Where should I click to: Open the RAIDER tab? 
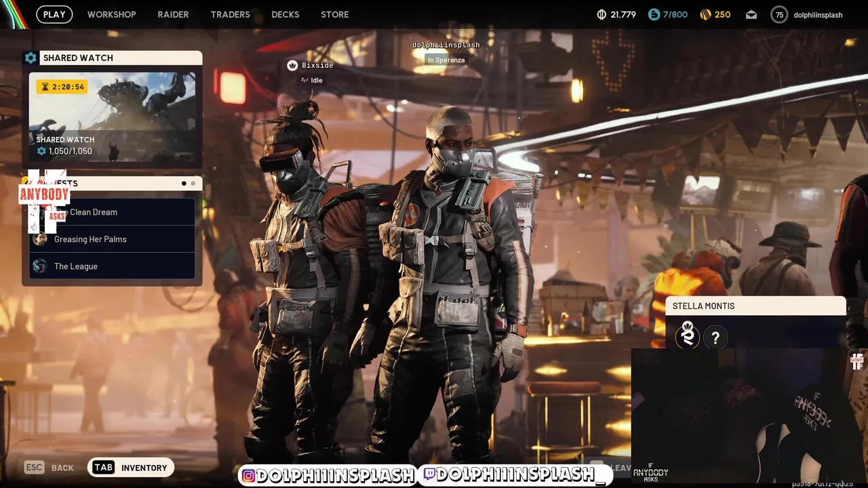[x=173, y=14]
